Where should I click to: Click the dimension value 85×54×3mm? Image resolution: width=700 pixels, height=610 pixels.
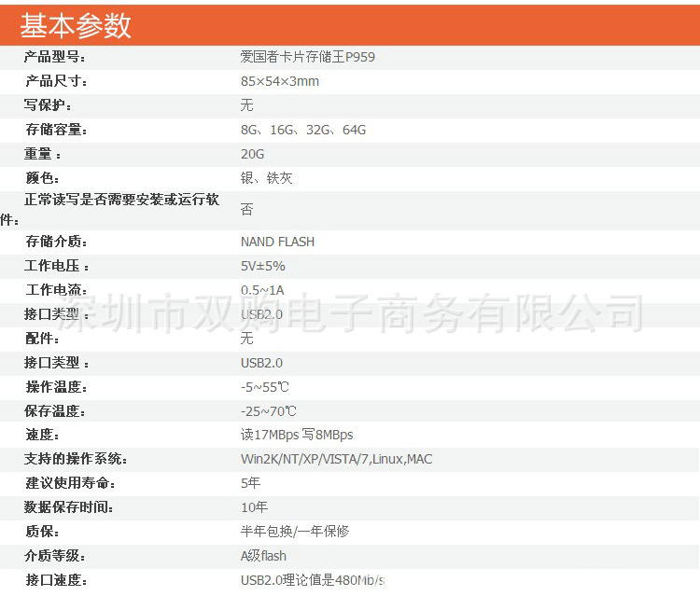point(280,81)
